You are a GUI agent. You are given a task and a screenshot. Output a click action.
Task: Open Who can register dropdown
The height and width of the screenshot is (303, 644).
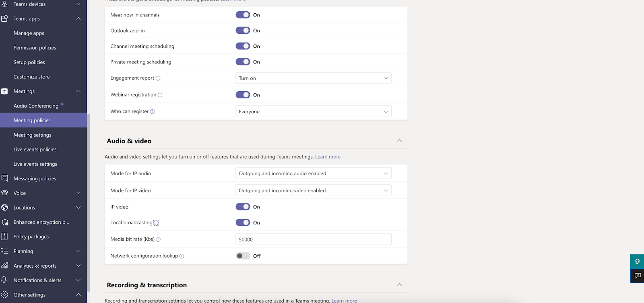(x=313, y=112)
